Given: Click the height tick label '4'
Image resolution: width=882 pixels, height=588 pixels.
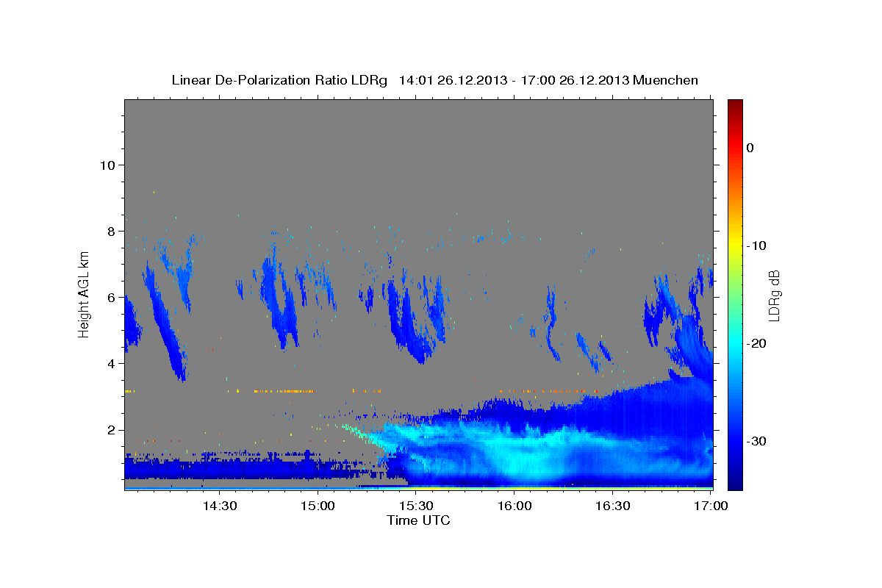Looking at the screenshot, I should (x=110, y=364).
